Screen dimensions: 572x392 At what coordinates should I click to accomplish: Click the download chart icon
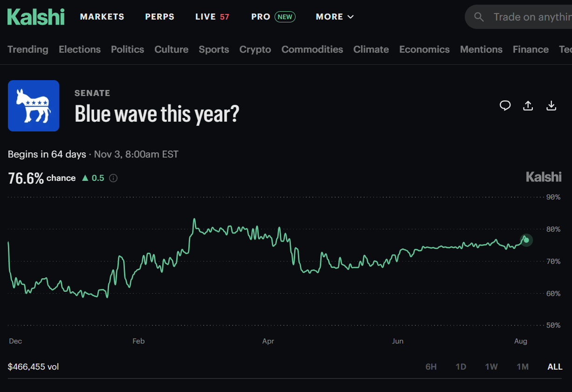[x=551, y=106]
